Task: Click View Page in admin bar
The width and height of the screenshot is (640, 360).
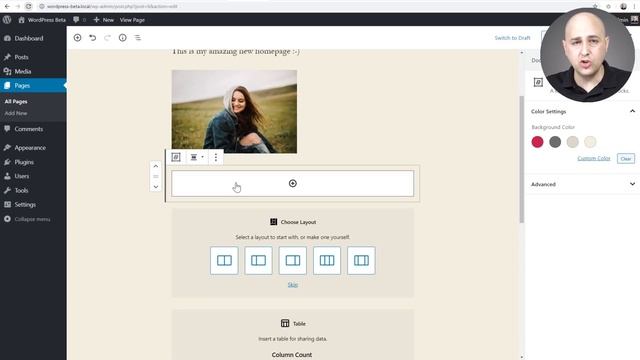Action: tap(132, 20)
